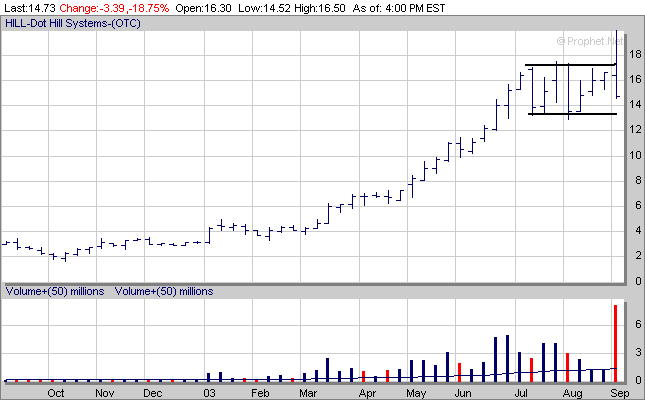645x400 pixels.
Task: Click the '2' price axis label
Action: pyautogui.click(x=638, y=255)
